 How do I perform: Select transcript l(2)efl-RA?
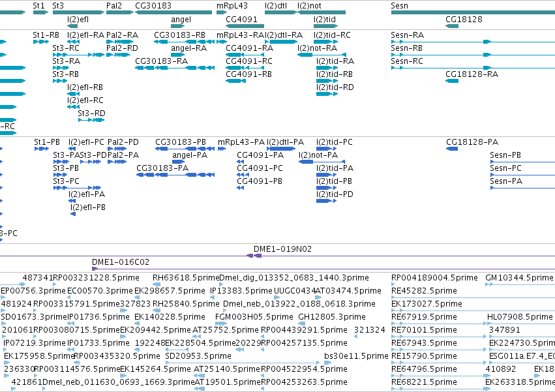point(85,35)
